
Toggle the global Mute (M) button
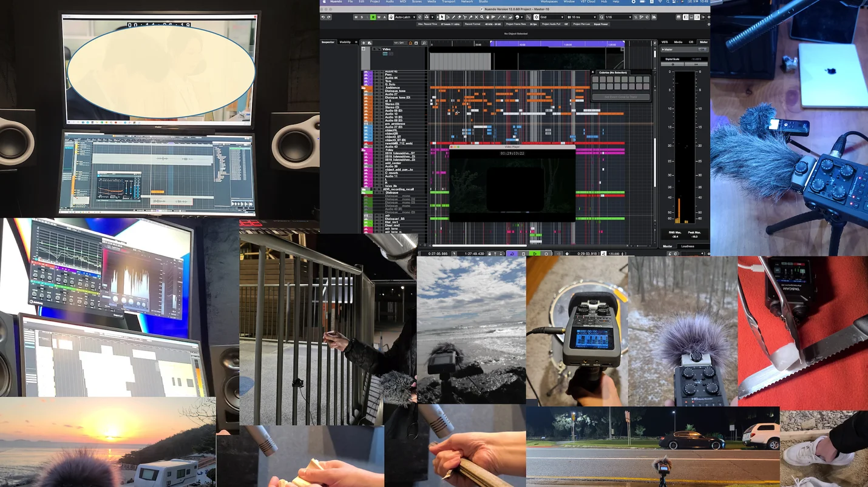pos(356,17)
